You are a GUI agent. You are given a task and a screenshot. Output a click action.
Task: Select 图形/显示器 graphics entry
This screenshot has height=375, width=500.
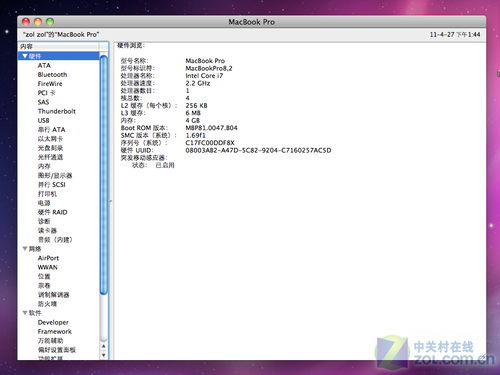55,175
